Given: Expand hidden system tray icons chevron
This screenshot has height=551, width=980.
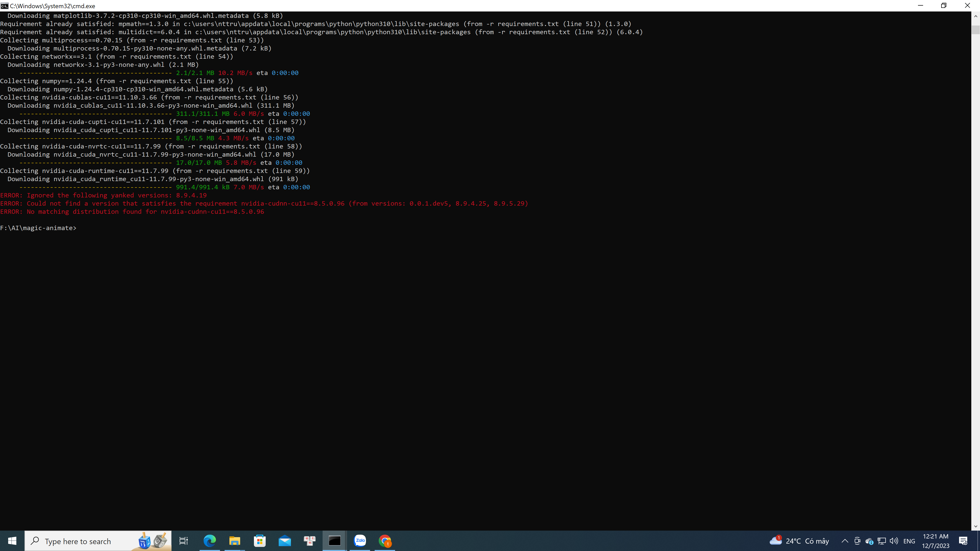Looking at the screenshot, I should pyautogui.click(x=844, y=541).
